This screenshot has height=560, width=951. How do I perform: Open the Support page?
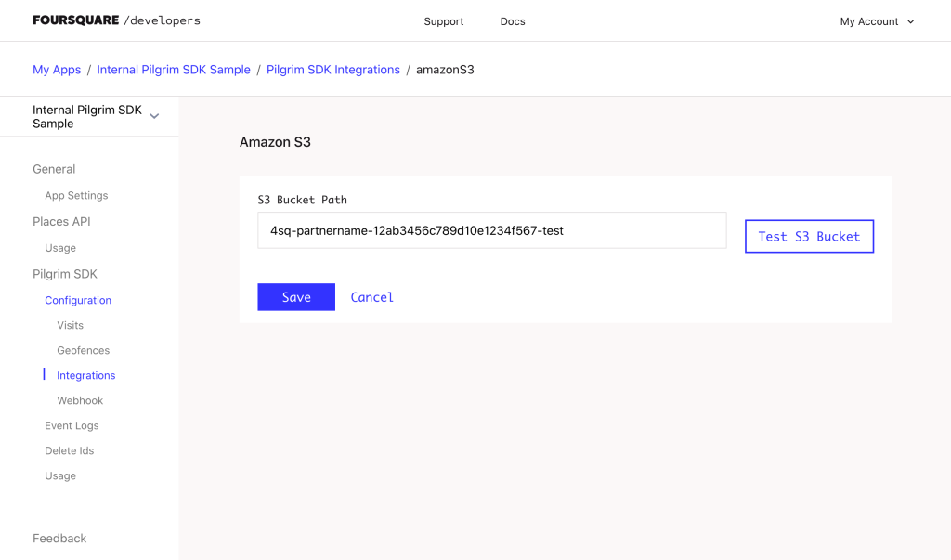(443, 21)
